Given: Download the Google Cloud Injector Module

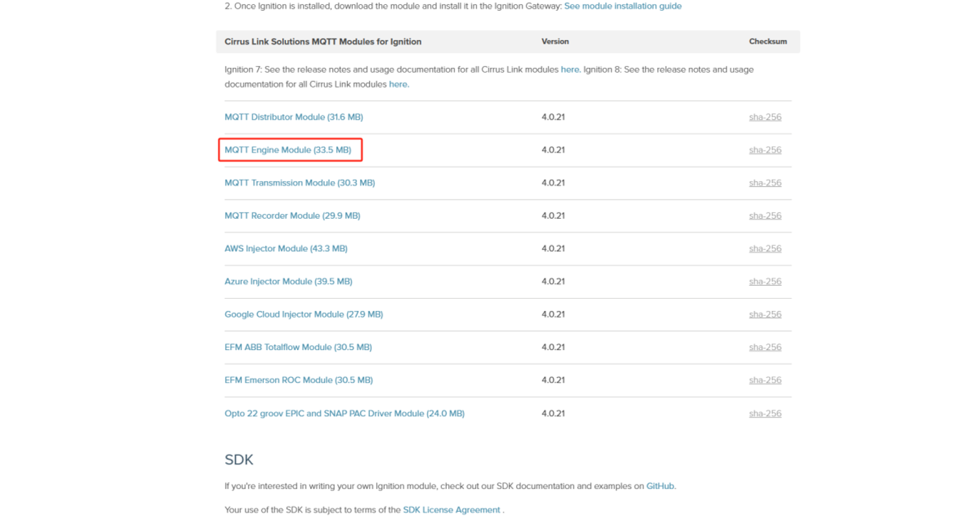Looking at the screenshot, I should click(x=304, y=314).
